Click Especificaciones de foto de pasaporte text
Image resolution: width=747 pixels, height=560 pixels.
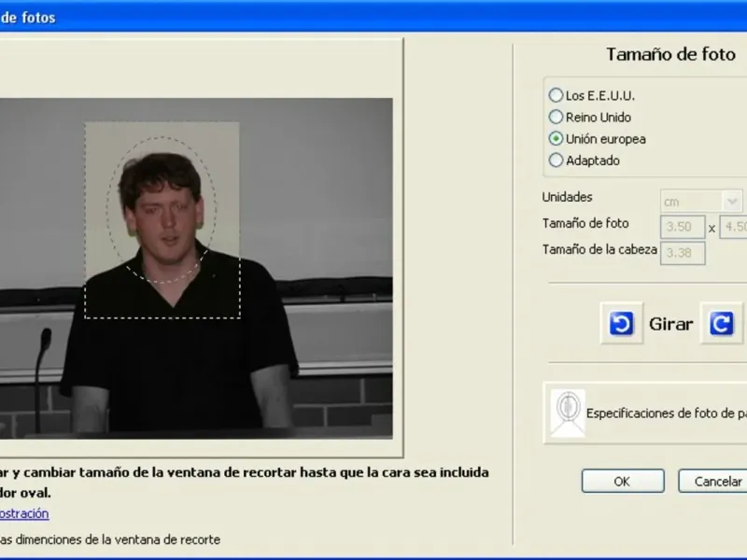[x=667, y=413]
